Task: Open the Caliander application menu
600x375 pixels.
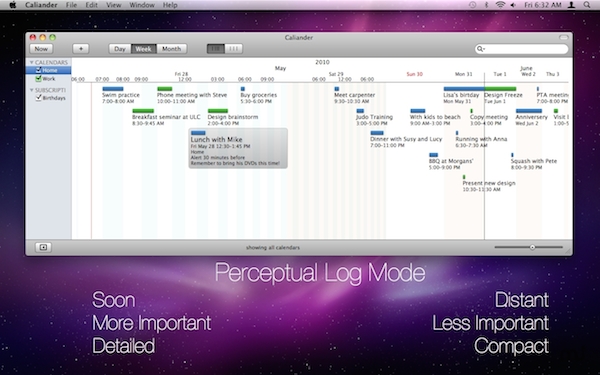Action: click(x=41, y=5)
